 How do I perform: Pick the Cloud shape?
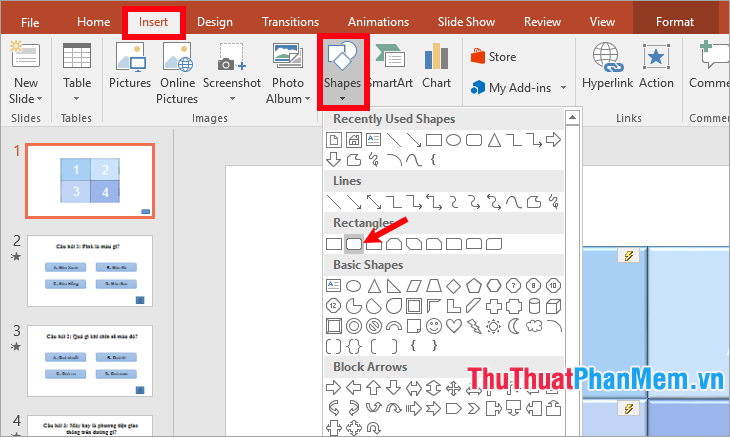[x=534, y=326]
